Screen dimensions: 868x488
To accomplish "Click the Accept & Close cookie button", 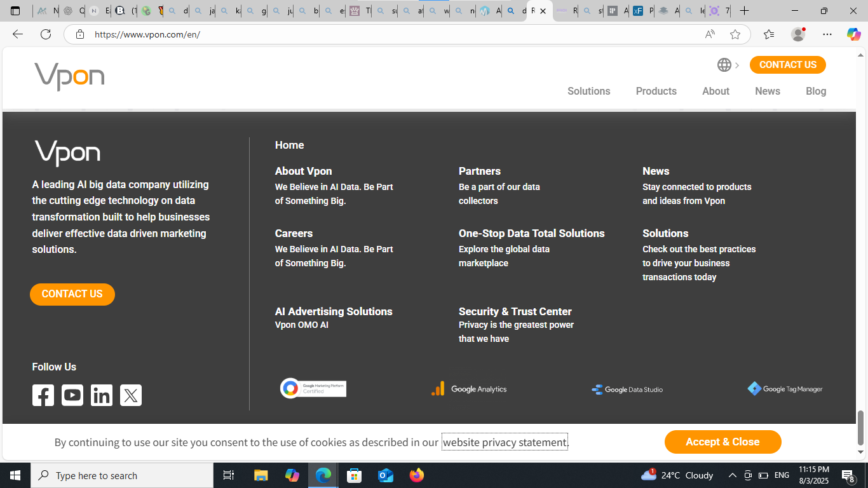I will click(x=722, y=442).
